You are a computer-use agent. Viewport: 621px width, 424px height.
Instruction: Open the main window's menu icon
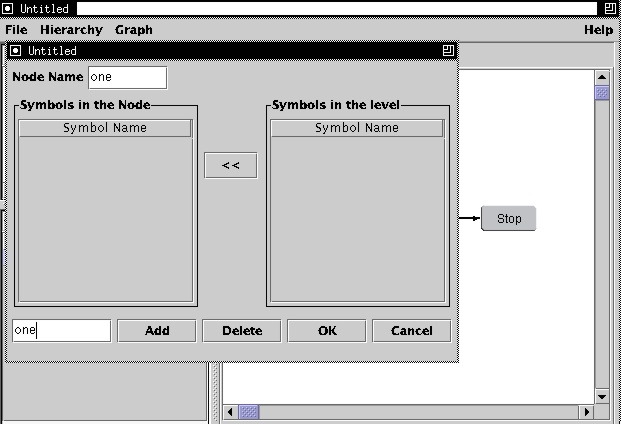pyautogui.click(x=8, y=8)
